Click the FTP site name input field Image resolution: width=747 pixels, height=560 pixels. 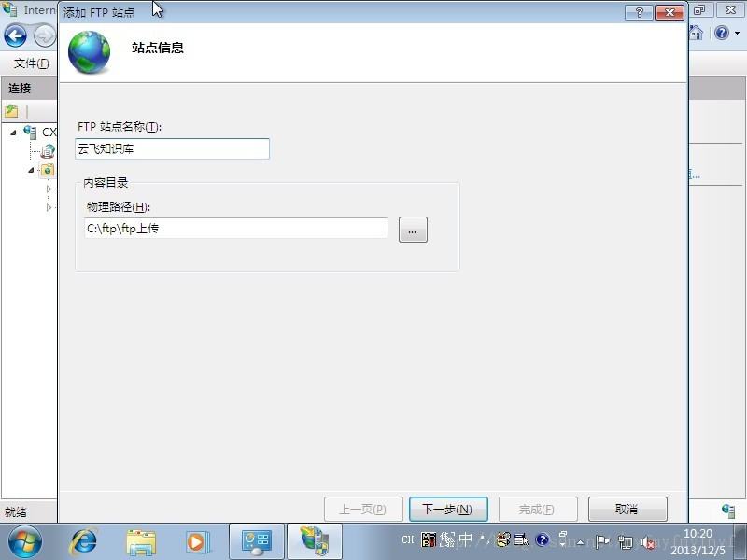point(172,148)
